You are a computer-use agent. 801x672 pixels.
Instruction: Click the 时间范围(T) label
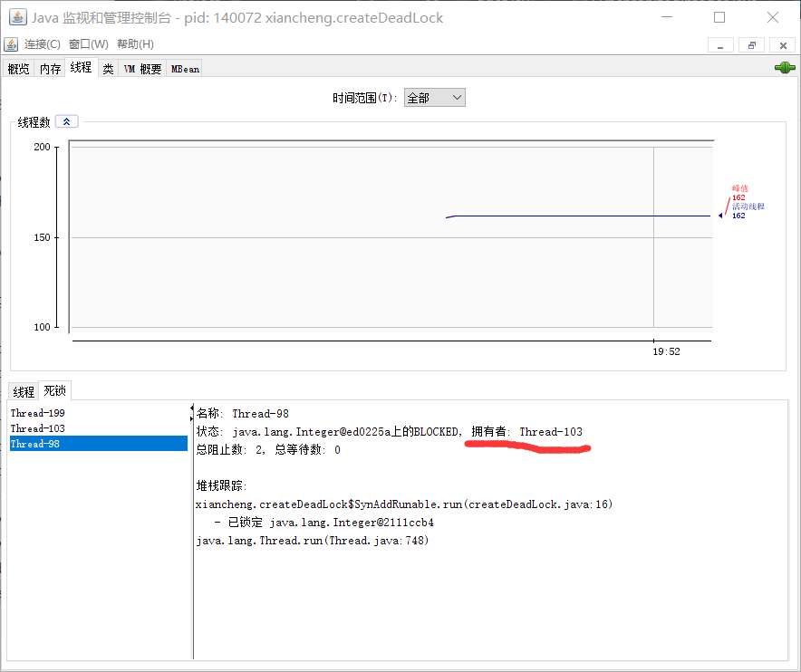[x=365, y=98]
